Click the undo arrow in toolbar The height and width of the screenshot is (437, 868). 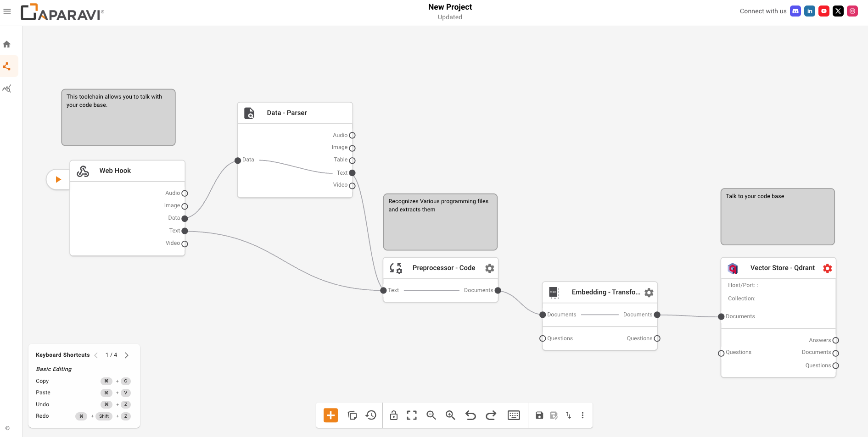point(470,415)
